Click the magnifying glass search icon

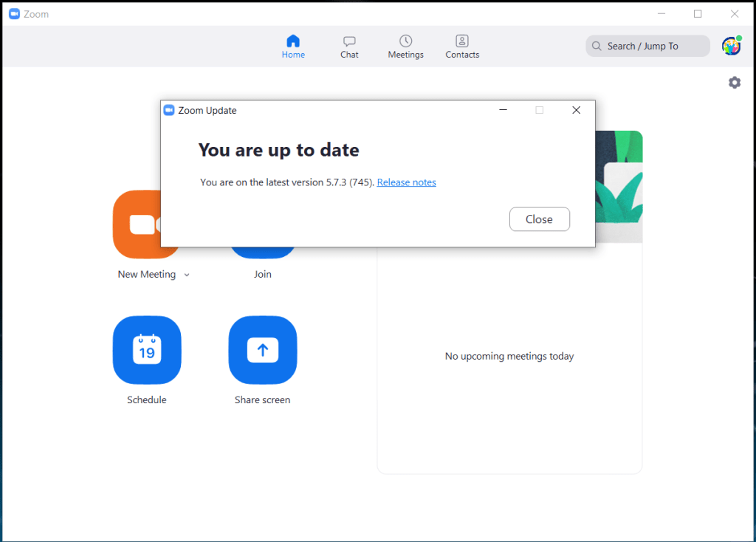tap(597, 46)
